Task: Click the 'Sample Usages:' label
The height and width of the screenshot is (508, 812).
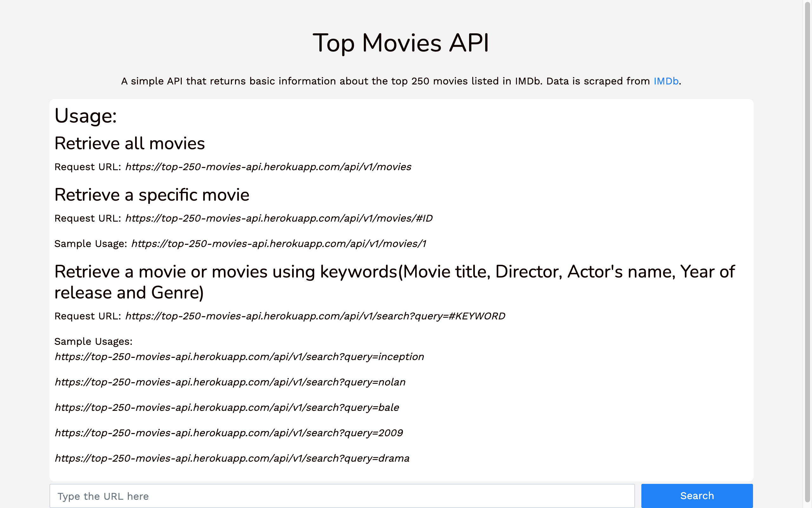Action: click(x=93, y=342)
